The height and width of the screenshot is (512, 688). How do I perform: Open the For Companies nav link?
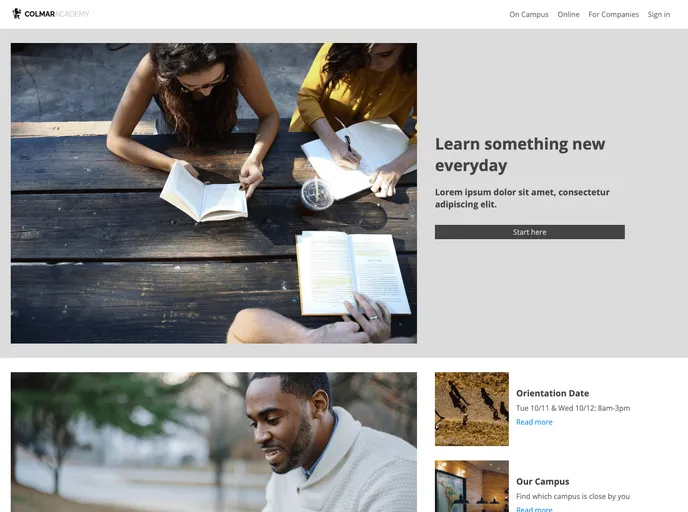click(613, 14)
